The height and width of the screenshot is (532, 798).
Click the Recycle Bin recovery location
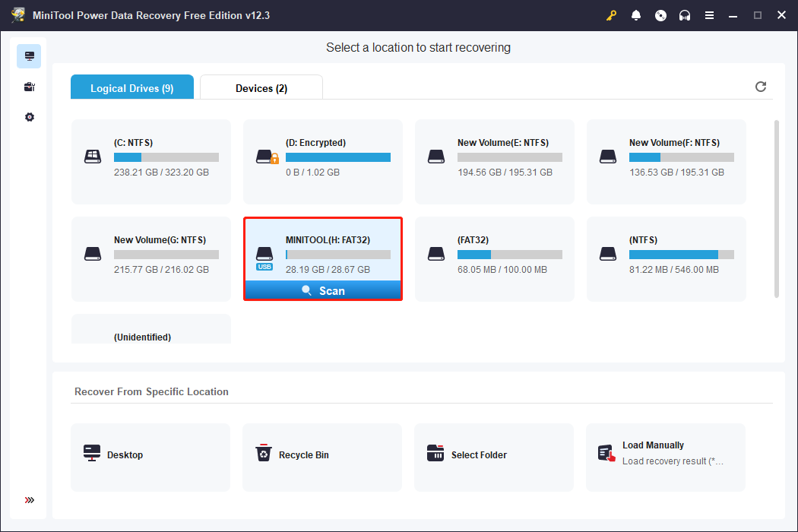pos(322,458)
